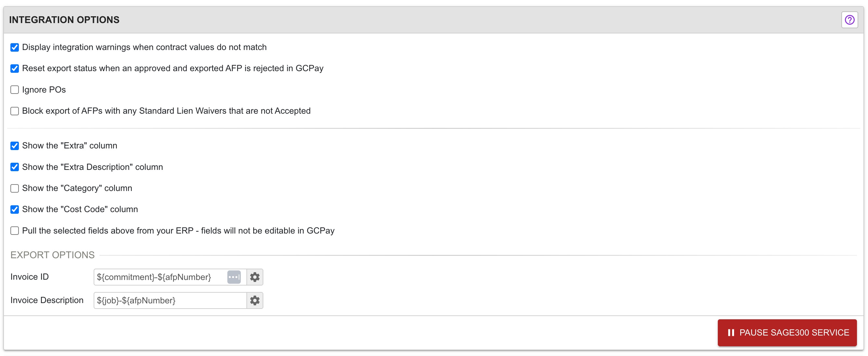Uncheck Show the "Extra" column

(15, 146)
